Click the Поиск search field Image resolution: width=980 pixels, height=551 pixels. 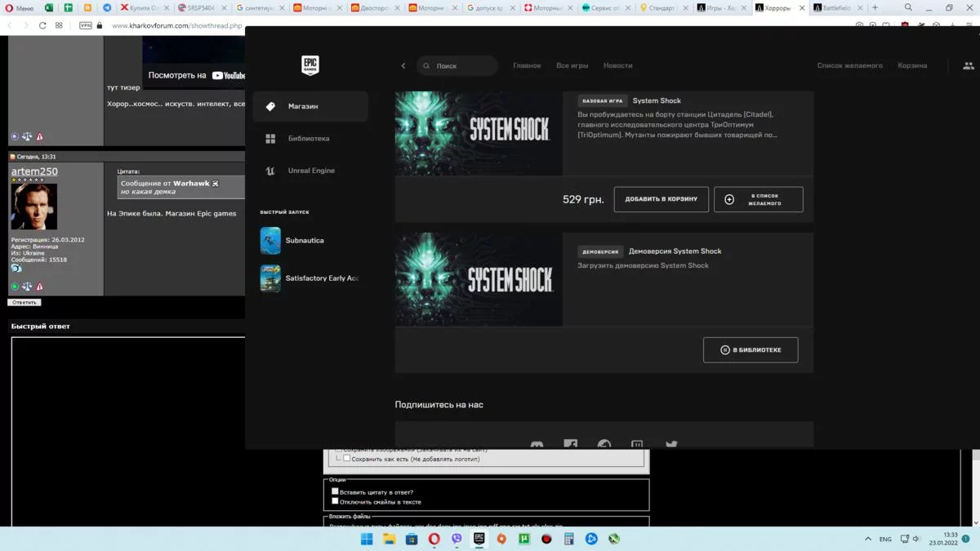tap(461, 66)
